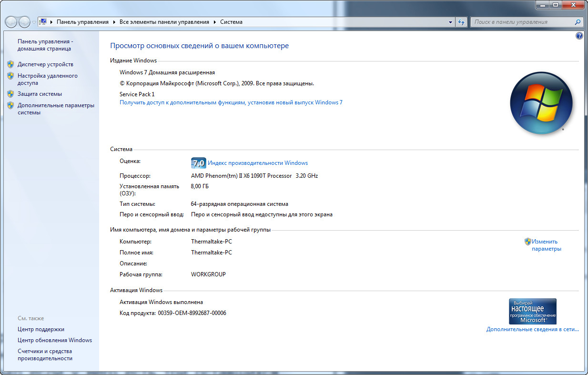Click '64-разрядная операционная система' text
This screenshot has width=588, height=375.
[239, 204]
